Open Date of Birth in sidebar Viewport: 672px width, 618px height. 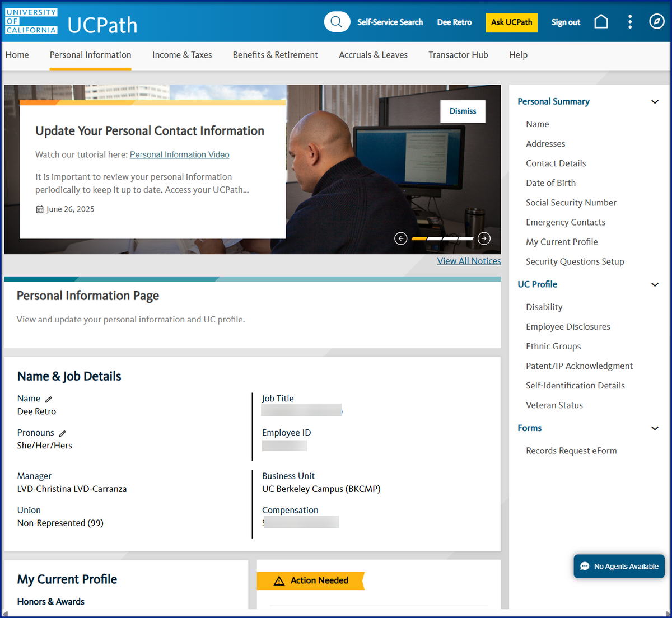coord(551,183)
